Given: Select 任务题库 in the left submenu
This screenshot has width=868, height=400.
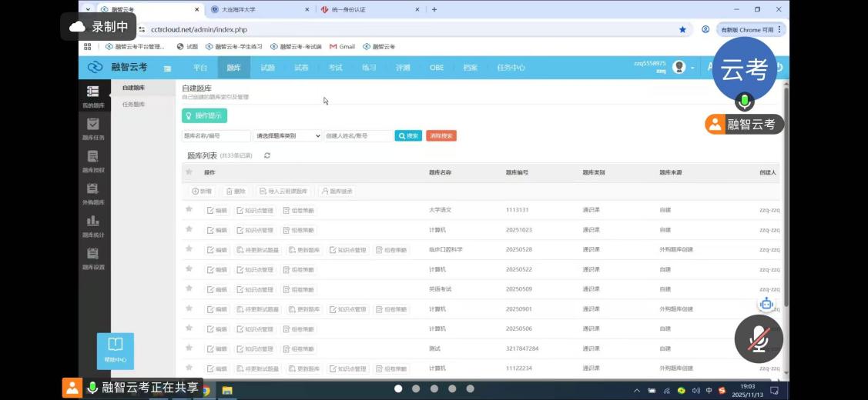Looking at the screenshot, I should pyautogui.click(x=133, y=104).
